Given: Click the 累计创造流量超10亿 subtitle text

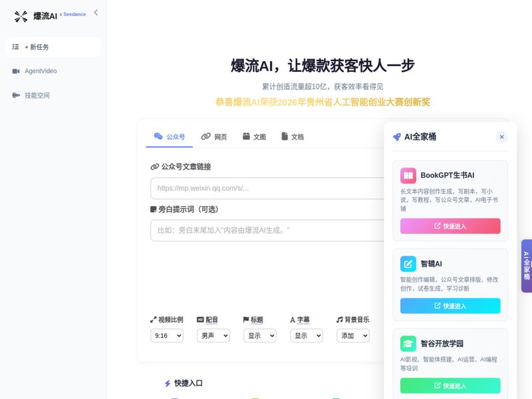Looking at the screenshot, I should 323,86.
